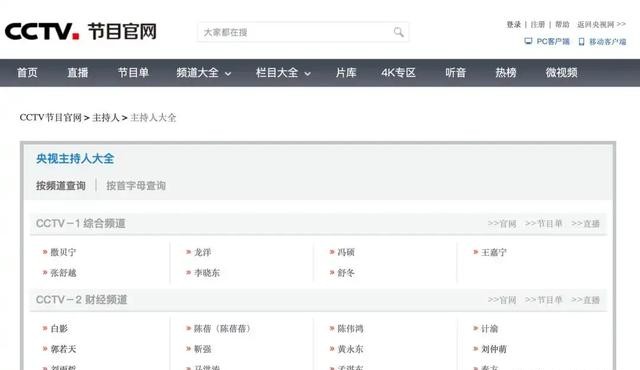Click the 帮助 link
Viewport: 640px width, 370px height.
(x=562, y=24)
